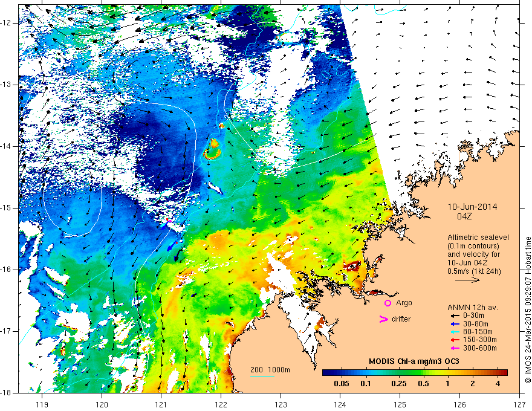The image size is (532, 411).
Task: Click the magenta drifter chevron symbol
Action: (384, 319)
